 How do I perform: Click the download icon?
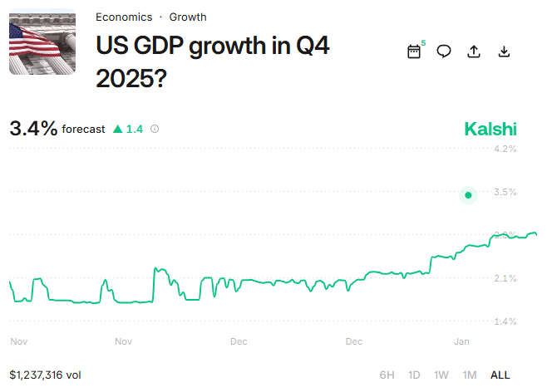tap(504, 51)
